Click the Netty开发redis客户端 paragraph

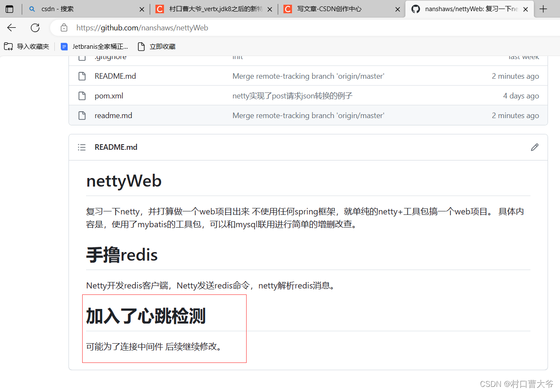pos(211,285)
